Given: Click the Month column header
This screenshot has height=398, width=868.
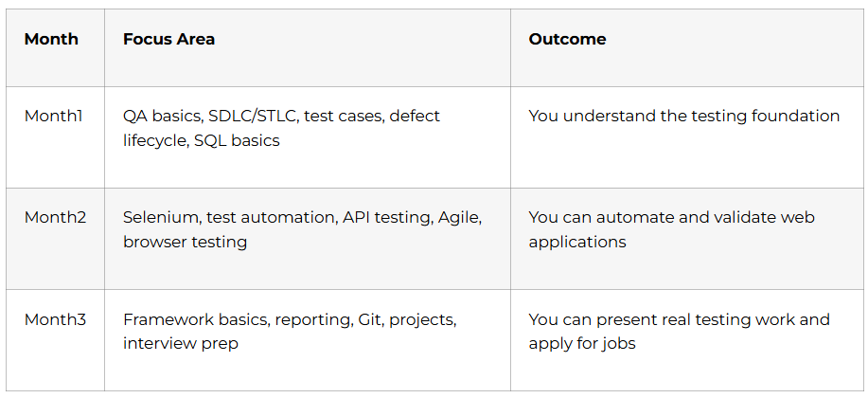Looking at the screenshot, I should coord(51,39).
